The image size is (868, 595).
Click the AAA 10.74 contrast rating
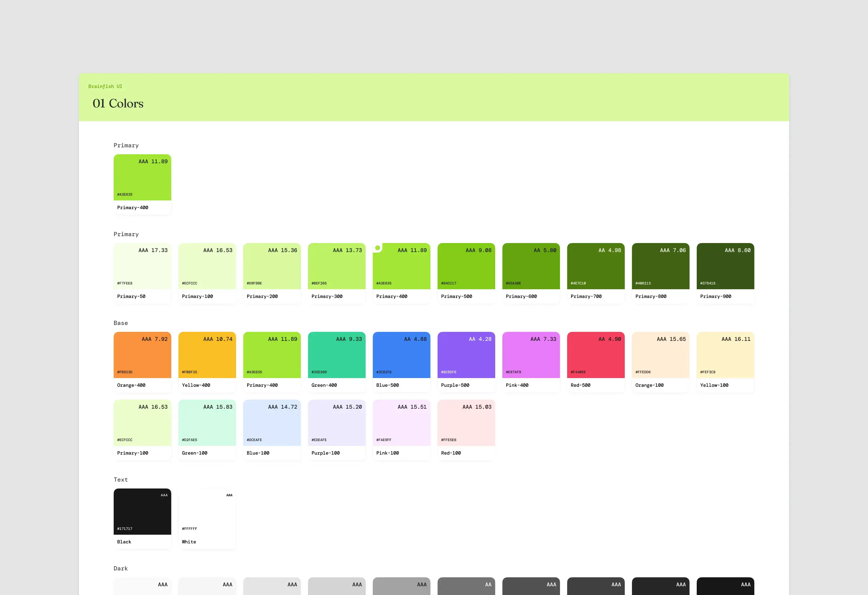218,339
